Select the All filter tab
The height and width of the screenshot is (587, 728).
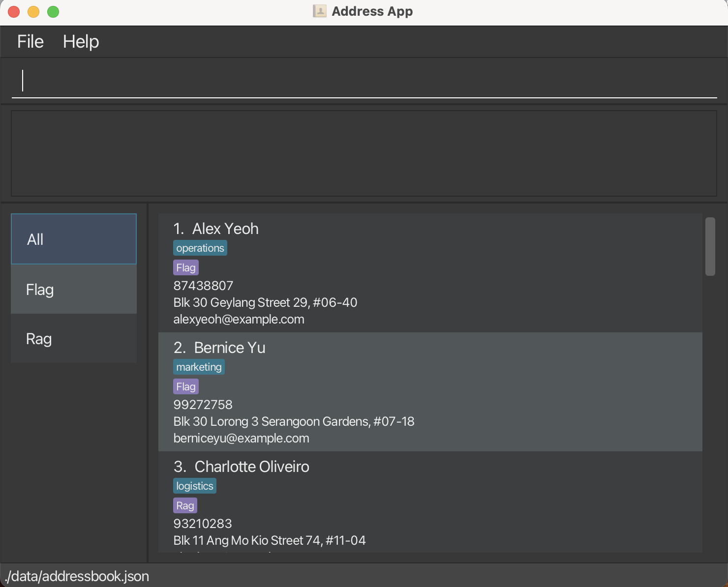pyautogui.click(x=74, y=239)
